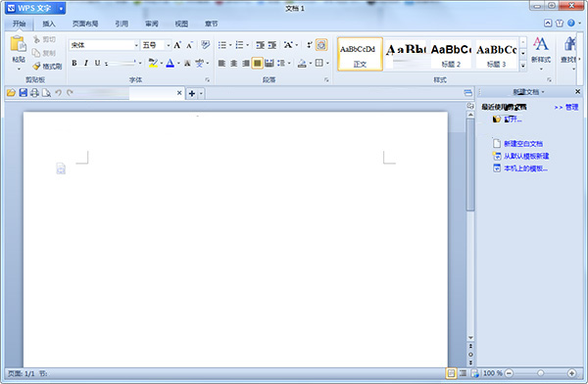Screen dimensions: 588x384
Task: Open the font size dropdown arrow
Action: [168, 45]
